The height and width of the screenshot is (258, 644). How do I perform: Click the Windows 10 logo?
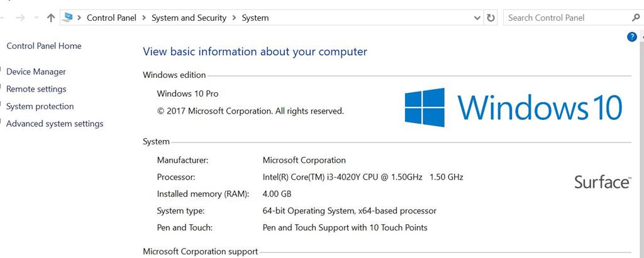pyautogui.click(x=513, y=107)
